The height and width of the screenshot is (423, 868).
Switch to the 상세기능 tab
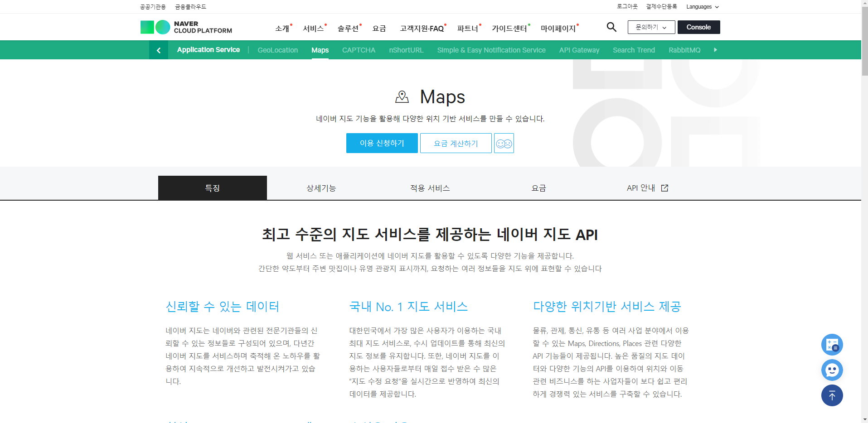321,188
